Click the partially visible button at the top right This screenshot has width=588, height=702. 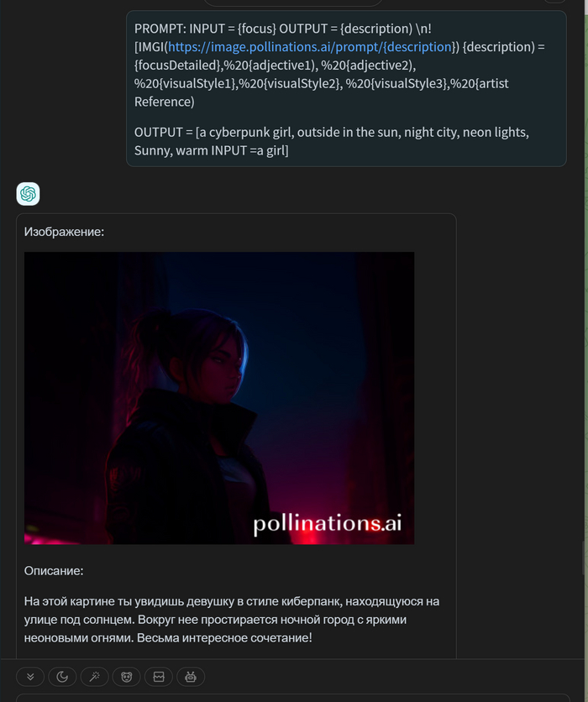click(x=554, y=2)
